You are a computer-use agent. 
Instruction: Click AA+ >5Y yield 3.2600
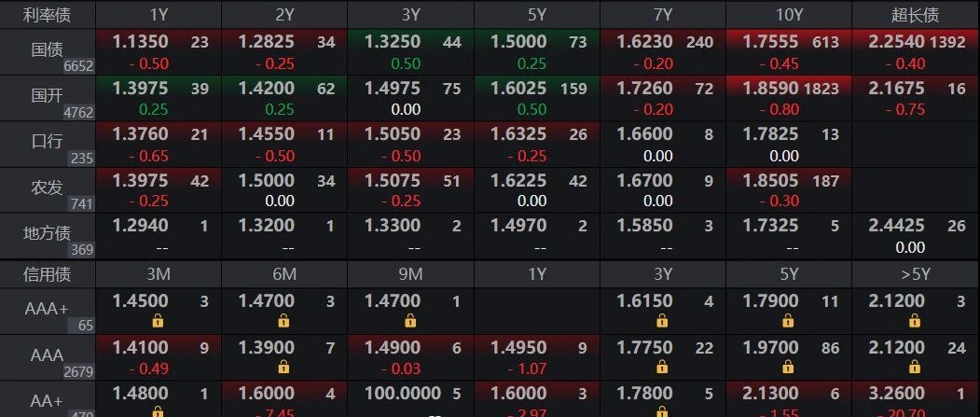896,394
